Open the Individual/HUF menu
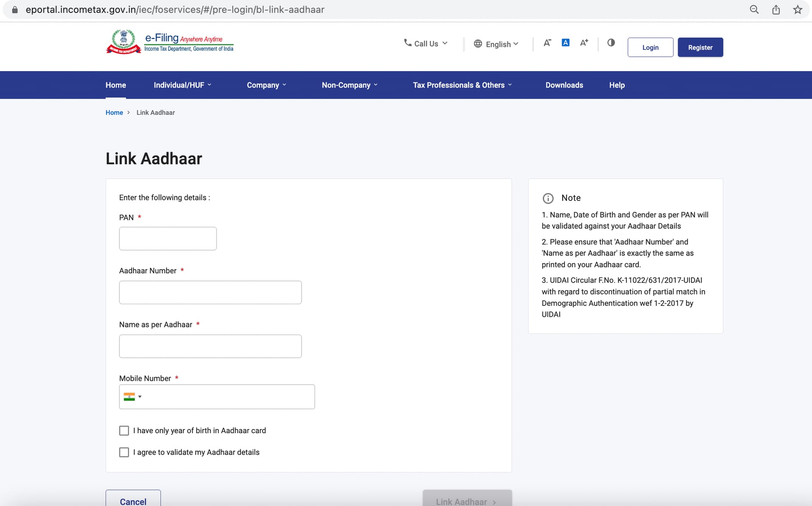 [182, 85]
